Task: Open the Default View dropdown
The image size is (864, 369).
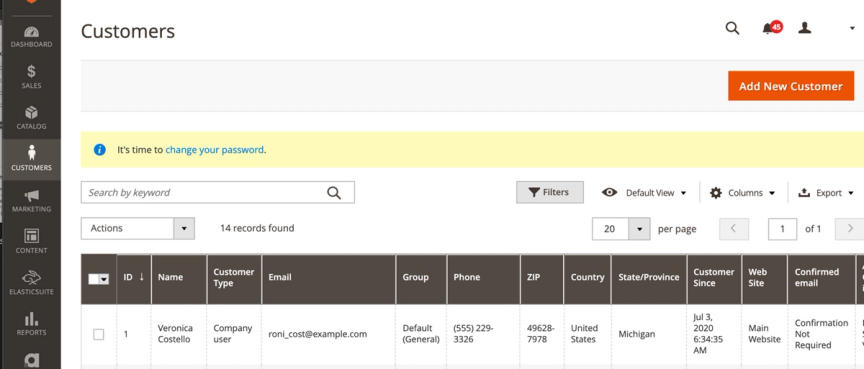Action: [x=644, y=193]
